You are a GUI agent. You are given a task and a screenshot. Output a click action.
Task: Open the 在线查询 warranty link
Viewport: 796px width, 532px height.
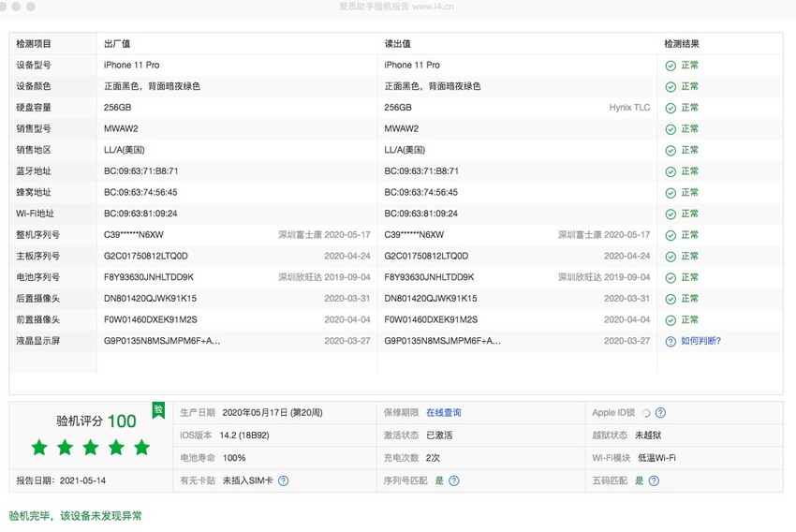tap(443, 413)
